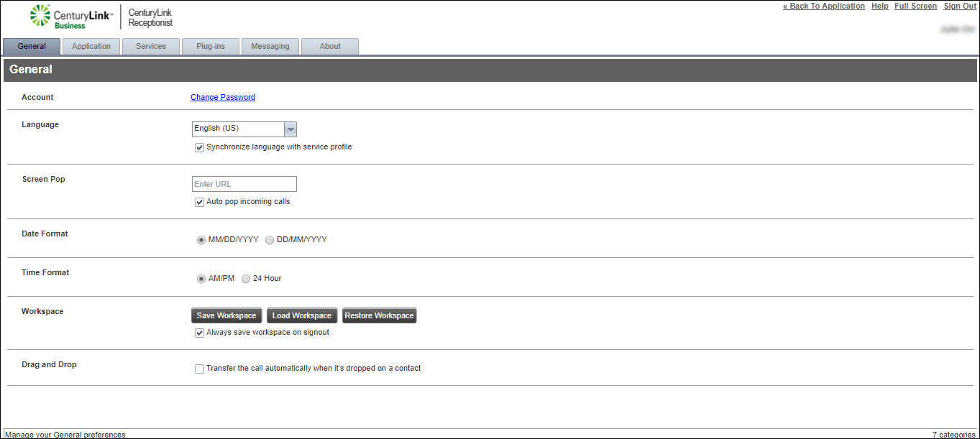Click the Restore Workspace button

380,315
